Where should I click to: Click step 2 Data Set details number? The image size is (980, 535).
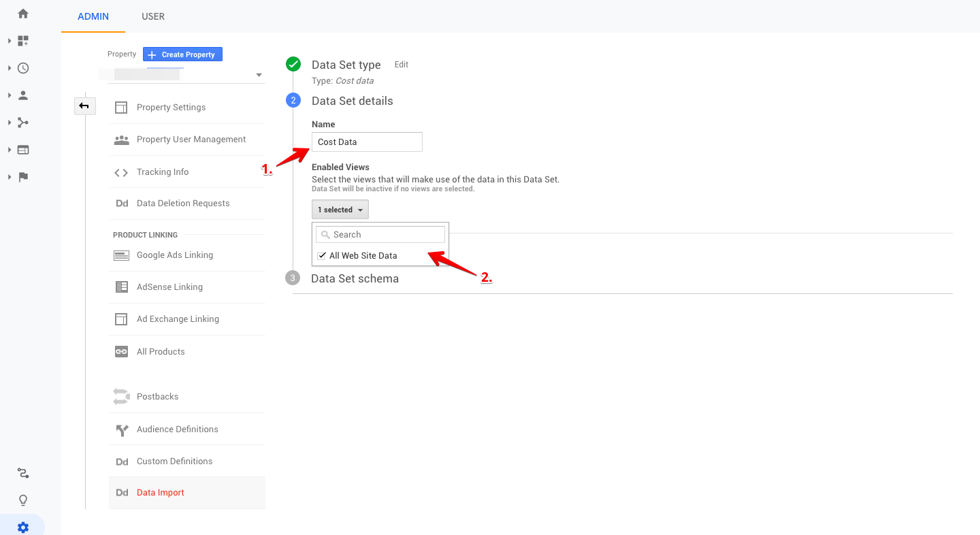click(293, 101)
